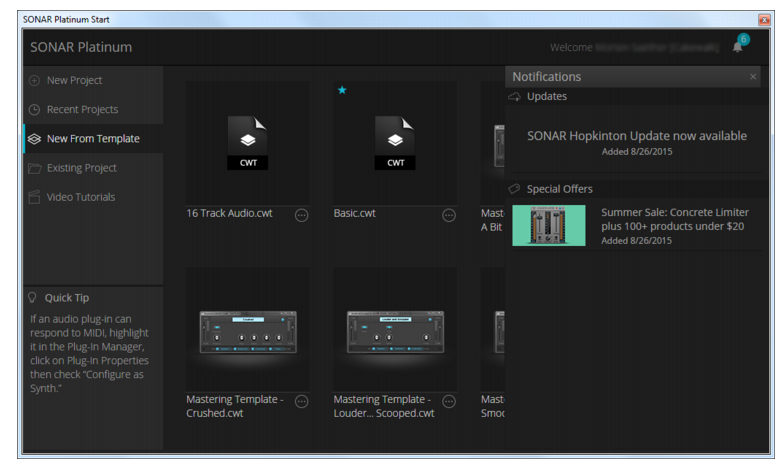782x471 pixels.
Task: Open options menu for Basic.cwt
Action: [x=449, y=215]
